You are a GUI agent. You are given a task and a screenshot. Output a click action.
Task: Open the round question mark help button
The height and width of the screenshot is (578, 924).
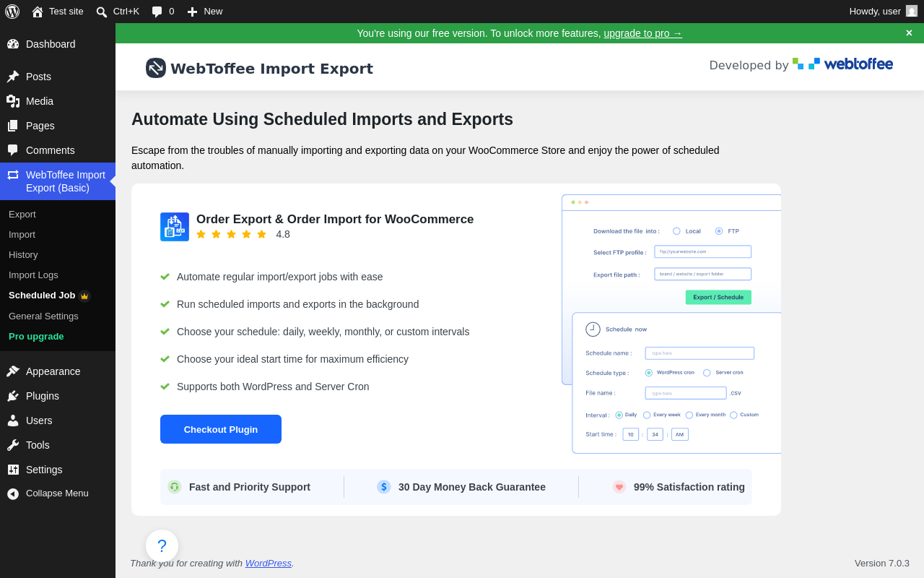click(x=162, y=546)
